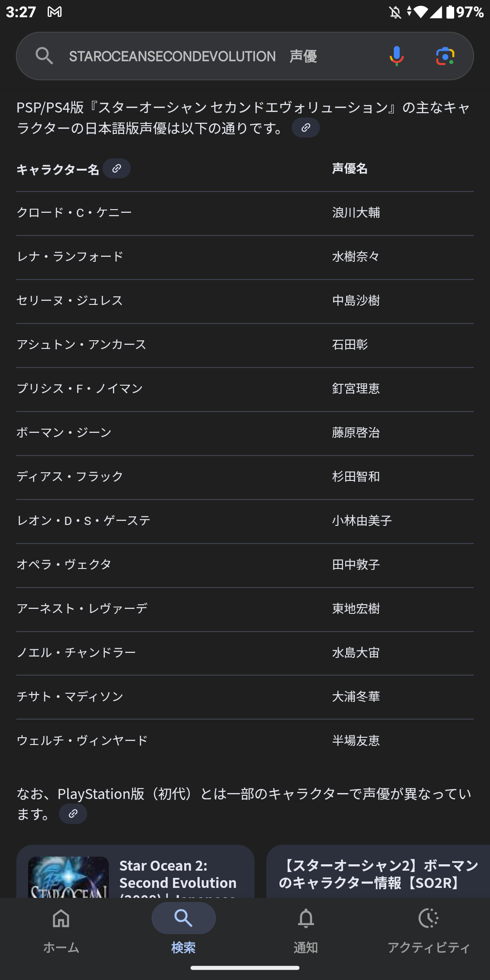
Task: Tap link chip next to キャラクター名 header
Action: 117,169
